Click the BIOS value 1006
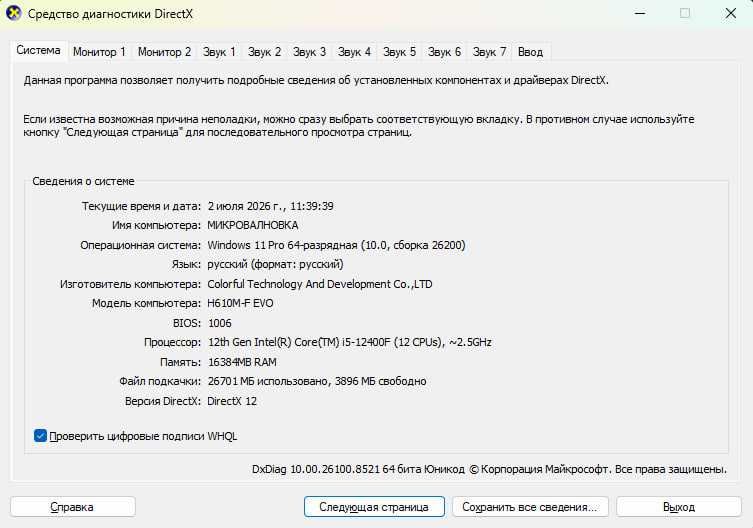This screenshot has width=753, height=528. click(219, 323)
